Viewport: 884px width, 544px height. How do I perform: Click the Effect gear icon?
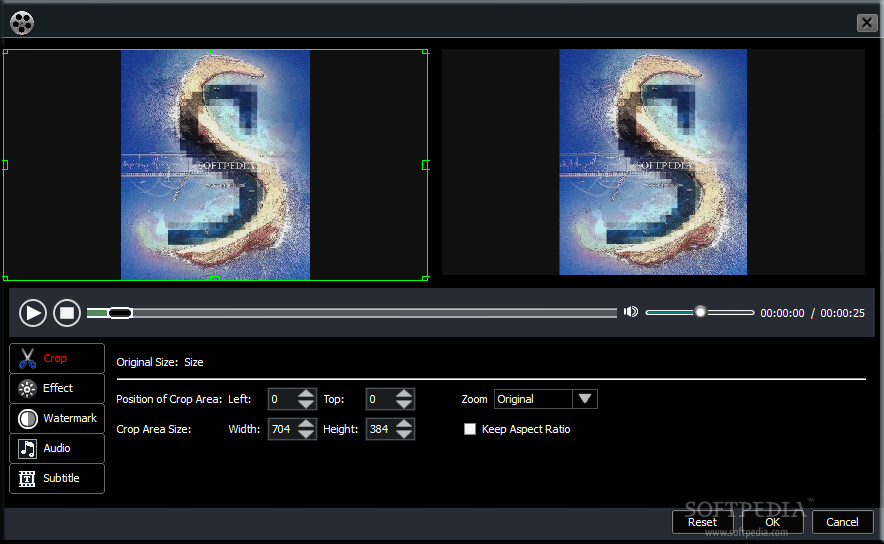(x=27, y=388)
